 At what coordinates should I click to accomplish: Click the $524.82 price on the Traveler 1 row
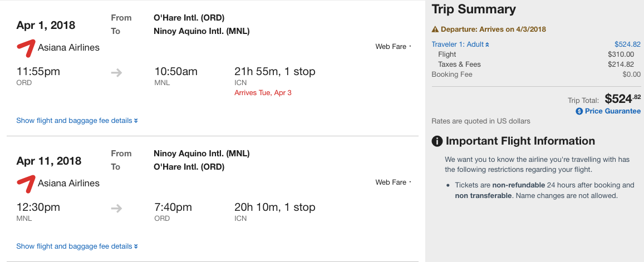(627, 45)
